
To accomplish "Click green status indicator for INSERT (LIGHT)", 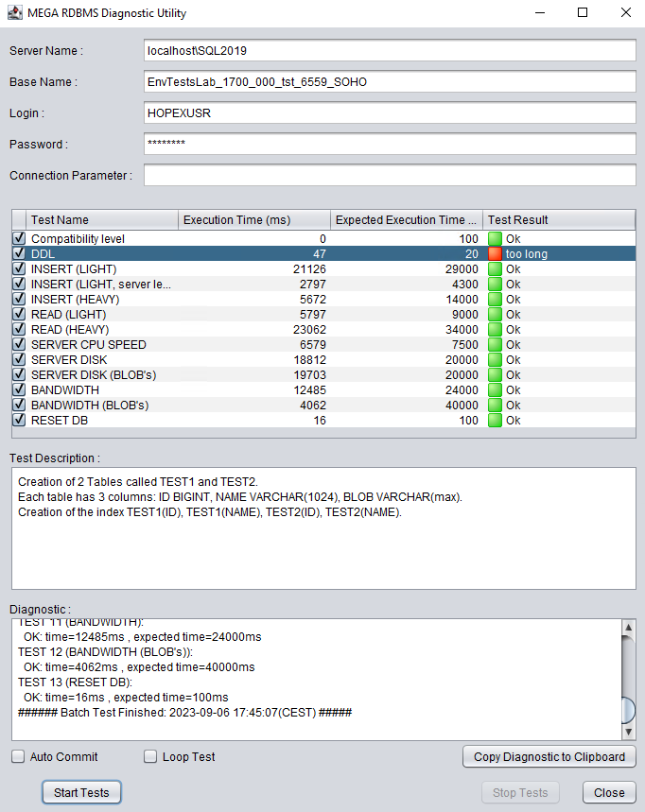I will (x=495, y=268).
